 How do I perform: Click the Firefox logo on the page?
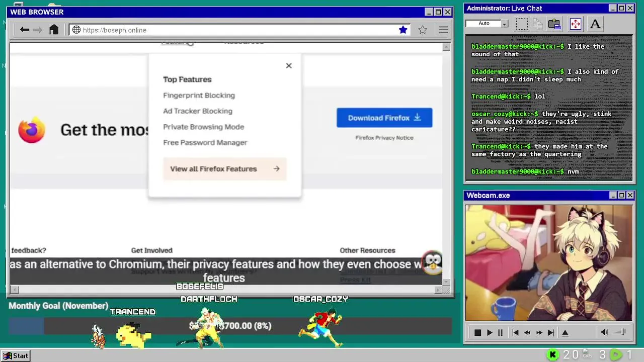[x=32, y=130]
